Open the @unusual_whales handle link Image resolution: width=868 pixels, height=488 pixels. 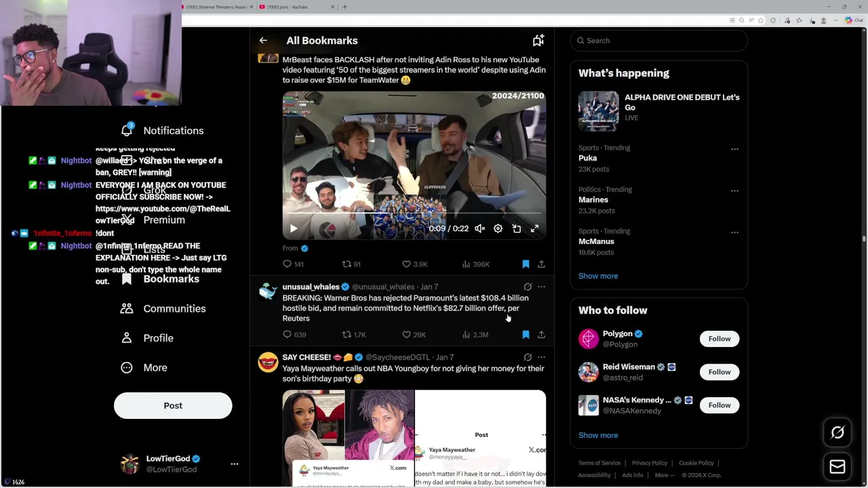[383, 287]
